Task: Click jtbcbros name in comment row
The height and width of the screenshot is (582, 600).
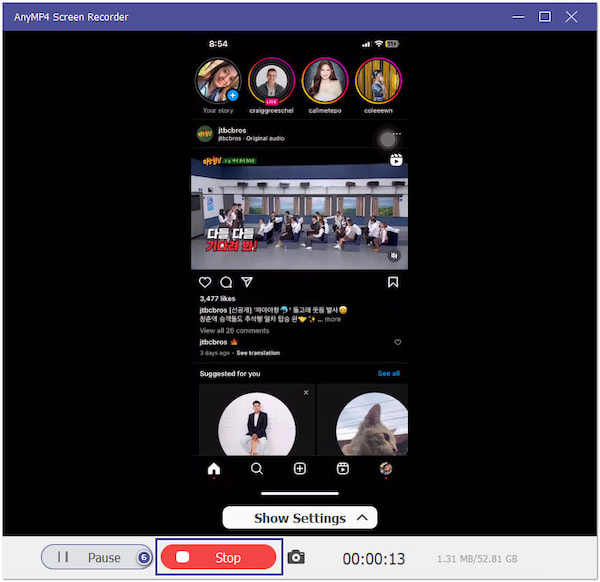Action: coord(213,342)
